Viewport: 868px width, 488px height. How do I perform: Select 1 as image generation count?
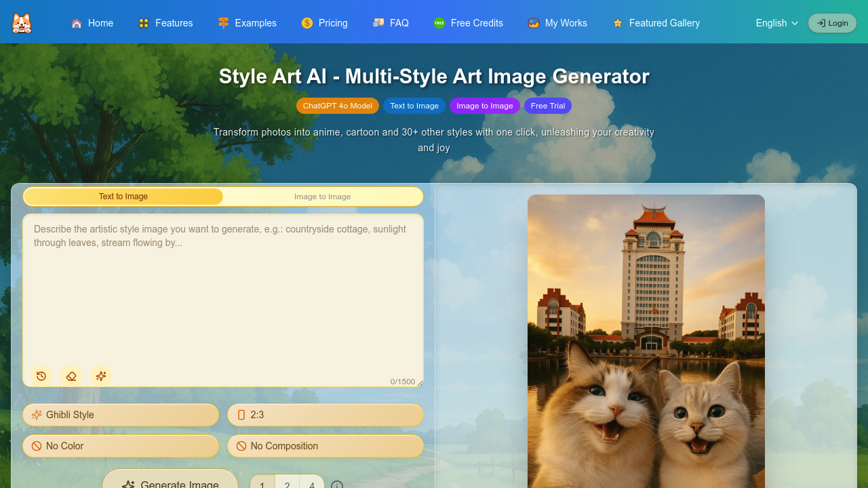(x=262, y=484)
